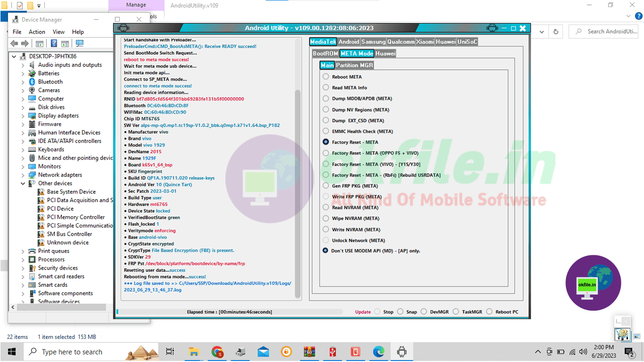Click DevMGR in the bottom bar
The image size is (644, 362).
click(x=434, y=312)
